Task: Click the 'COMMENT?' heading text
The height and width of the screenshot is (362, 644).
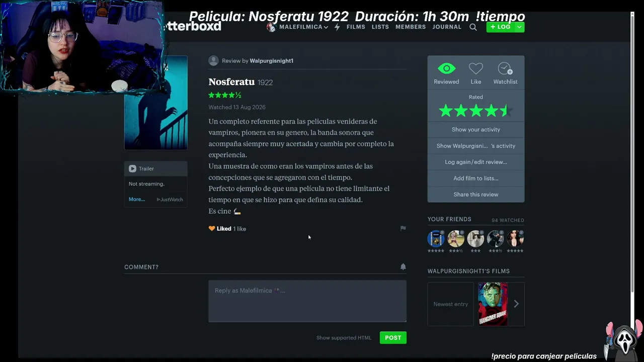Action: (141, 267)
